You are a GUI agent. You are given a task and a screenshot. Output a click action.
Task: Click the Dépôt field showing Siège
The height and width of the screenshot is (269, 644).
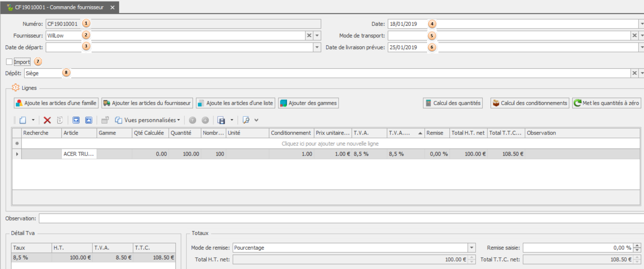(x=327, y=73)
